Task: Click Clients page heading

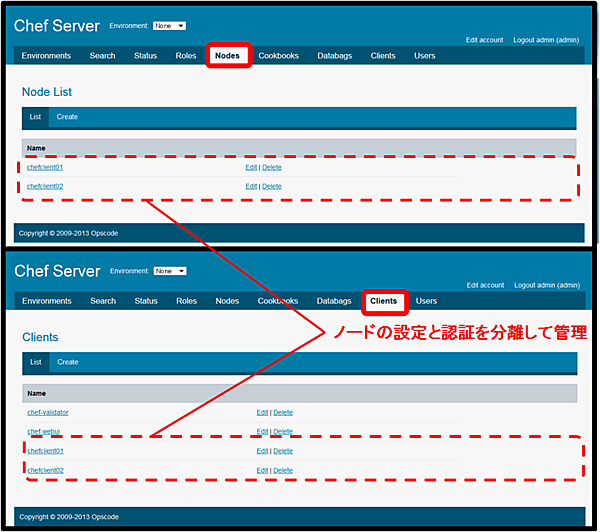Action: pyautogui.click(x=40, y=338)
